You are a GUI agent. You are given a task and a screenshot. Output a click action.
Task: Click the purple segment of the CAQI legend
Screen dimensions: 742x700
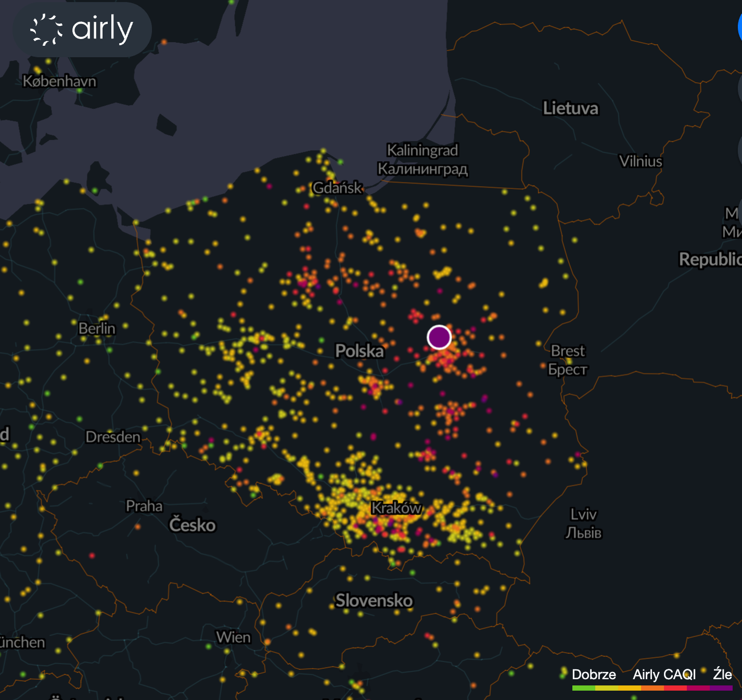721,688
